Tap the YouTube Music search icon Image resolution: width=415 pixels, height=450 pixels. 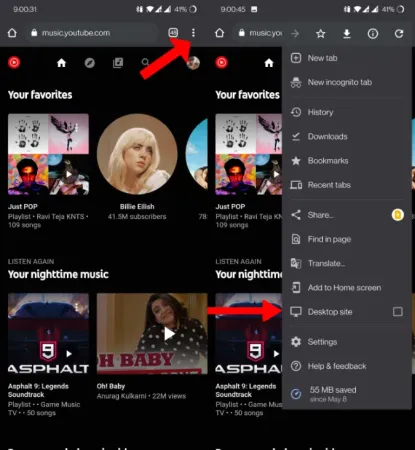[145, 62]
